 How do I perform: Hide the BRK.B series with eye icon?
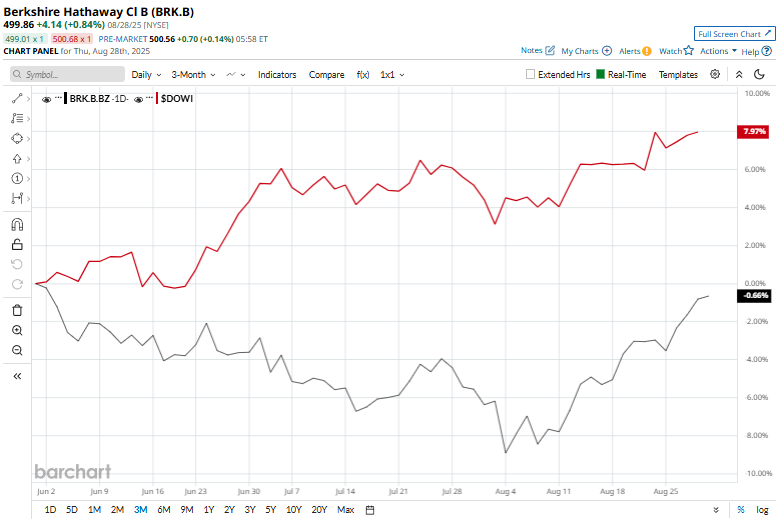pos(47,99)
